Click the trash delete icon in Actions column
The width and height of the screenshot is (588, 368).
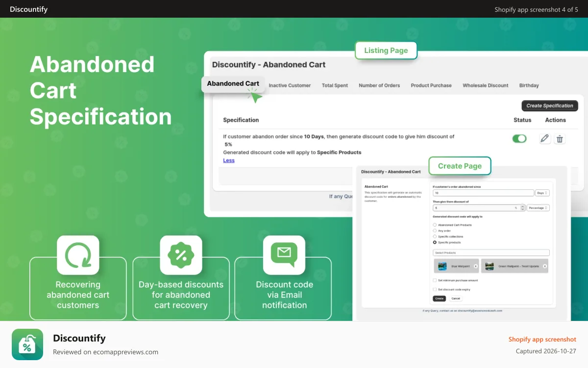pos(560,139)
